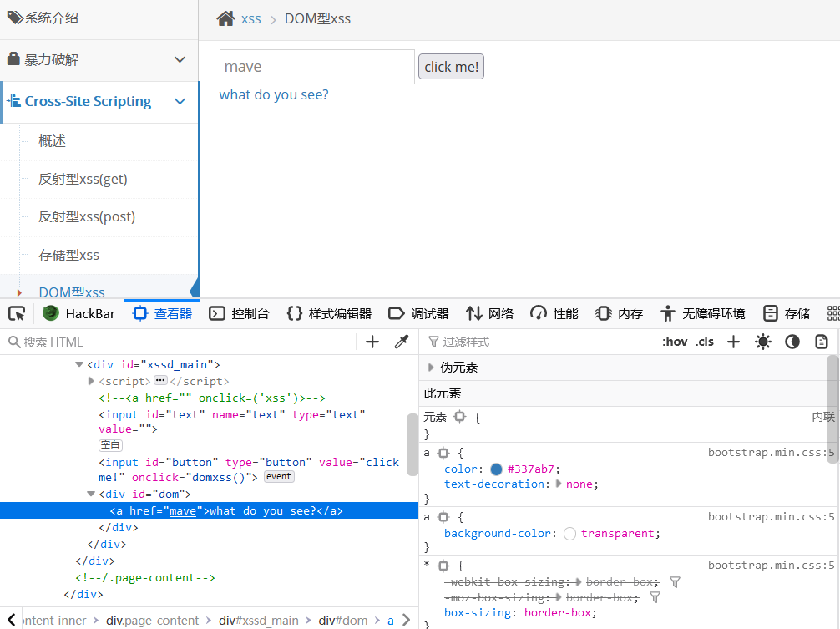Click the event badge on button input
840x629 pixels.
click(x=279, y=477)
